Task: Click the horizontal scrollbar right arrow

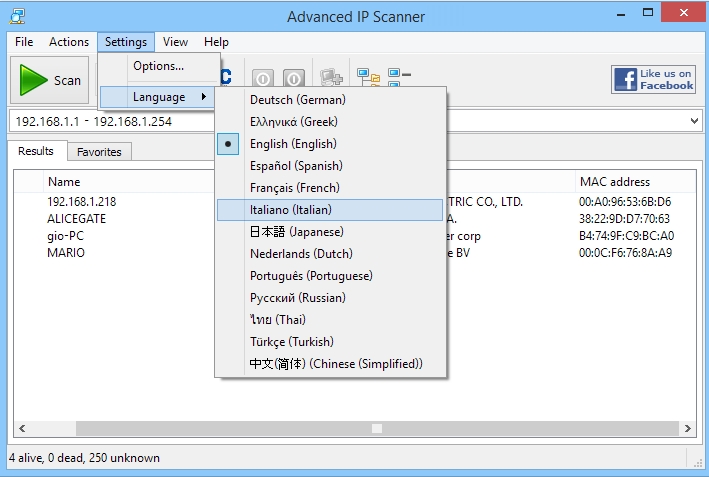Action: [687, 428]
